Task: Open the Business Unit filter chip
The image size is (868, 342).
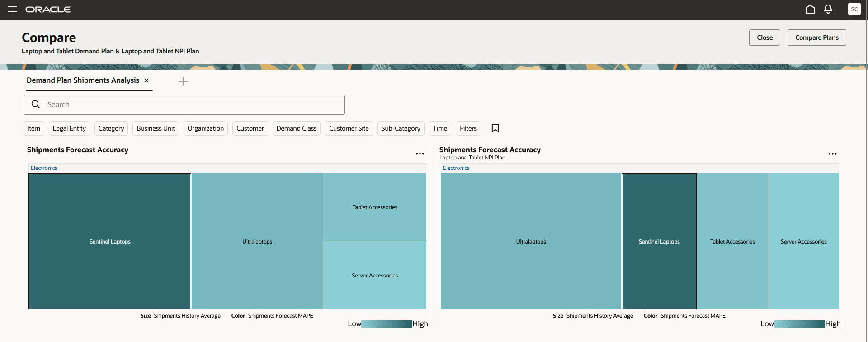Action: [156, 128]
